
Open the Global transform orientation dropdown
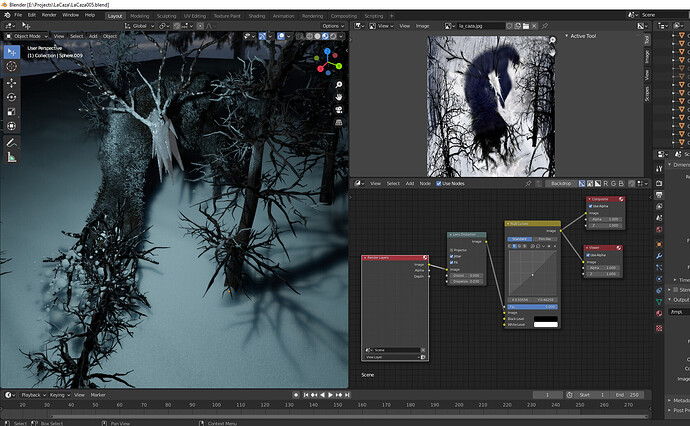pos(139,26)
